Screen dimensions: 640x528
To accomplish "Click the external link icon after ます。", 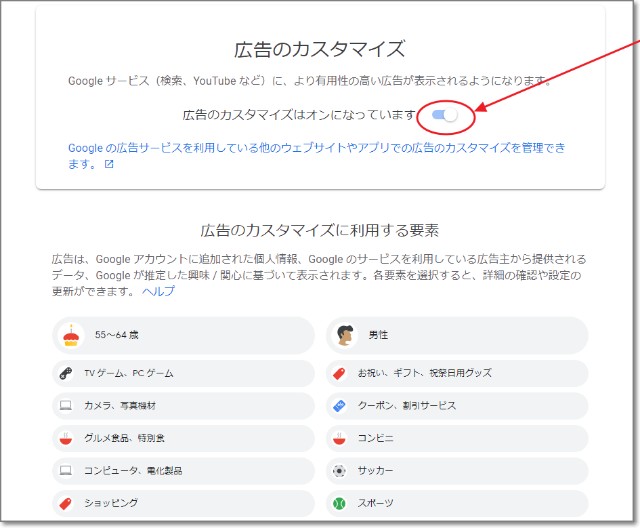I will (109, 165).
